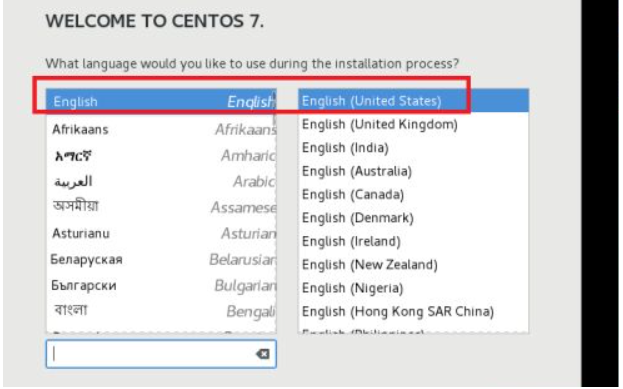Select English (India) locale

click(413, 148)
